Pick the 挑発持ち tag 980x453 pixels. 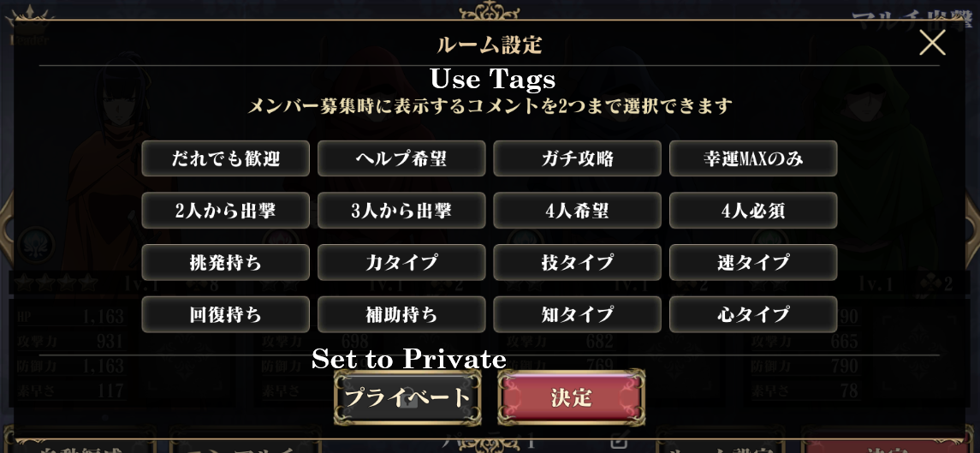226,263
